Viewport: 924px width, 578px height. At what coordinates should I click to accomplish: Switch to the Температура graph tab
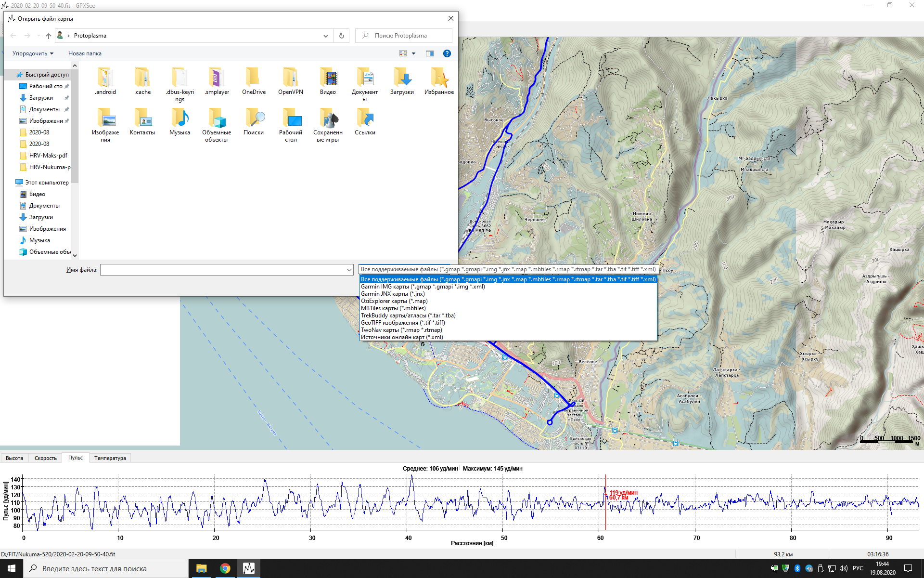[x=110, y=458]
